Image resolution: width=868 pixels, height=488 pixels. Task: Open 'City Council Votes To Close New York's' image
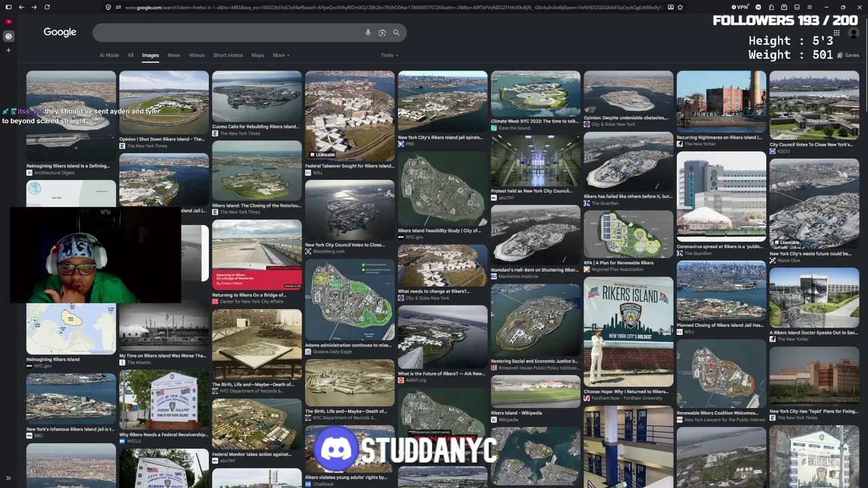pos(814,104)
